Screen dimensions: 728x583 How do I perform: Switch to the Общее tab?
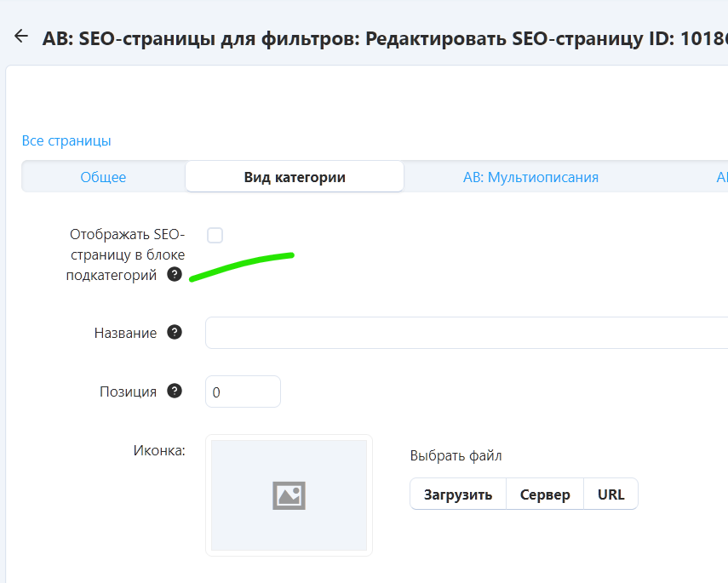coord(103,177)
